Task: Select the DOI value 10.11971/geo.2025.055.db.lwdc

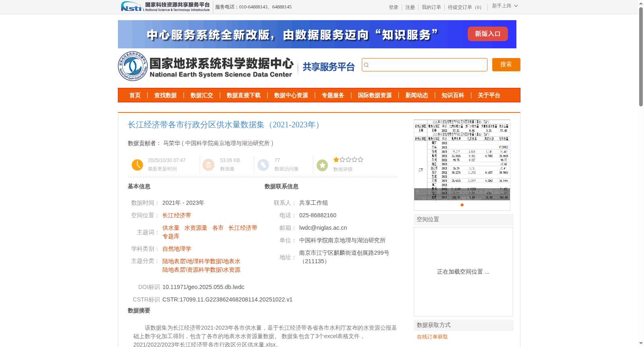Action: [x=203, y=287]
